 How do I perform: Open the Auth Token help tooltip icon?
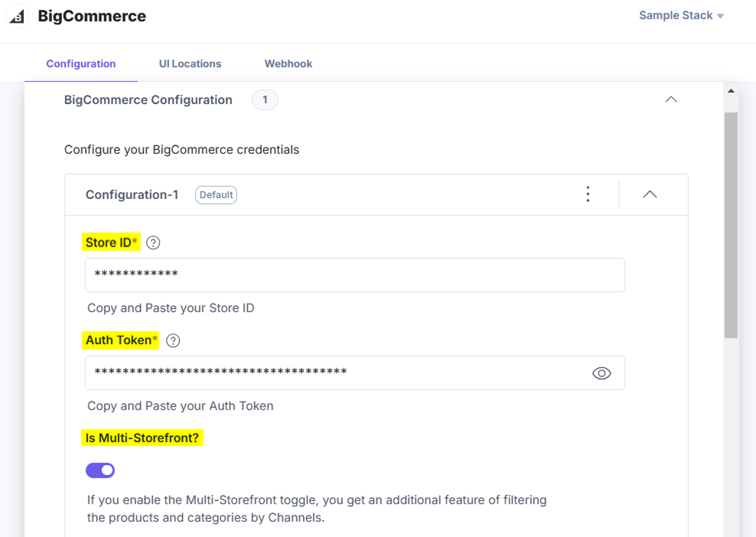[173, 341]
